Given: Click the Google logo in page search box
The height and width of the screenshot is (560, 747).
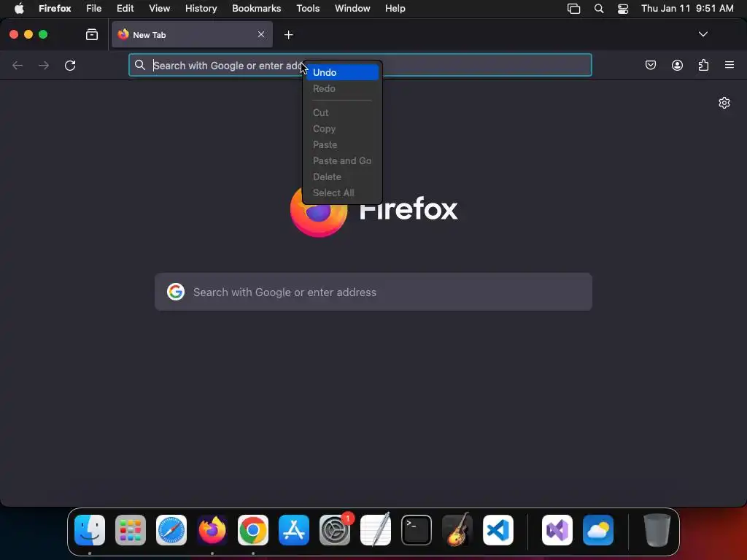Looking at the screenshot, I should click(175, 292).
